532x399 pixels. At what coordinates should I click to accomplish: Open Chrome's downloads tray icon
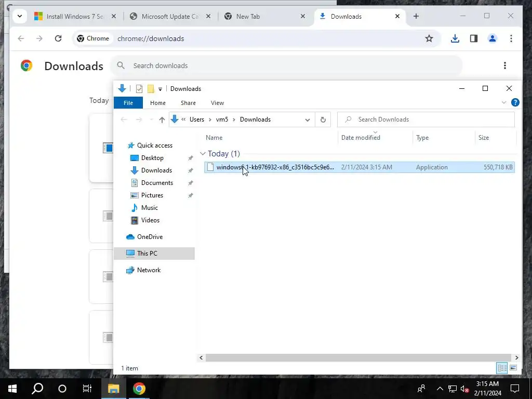point(455,38)
